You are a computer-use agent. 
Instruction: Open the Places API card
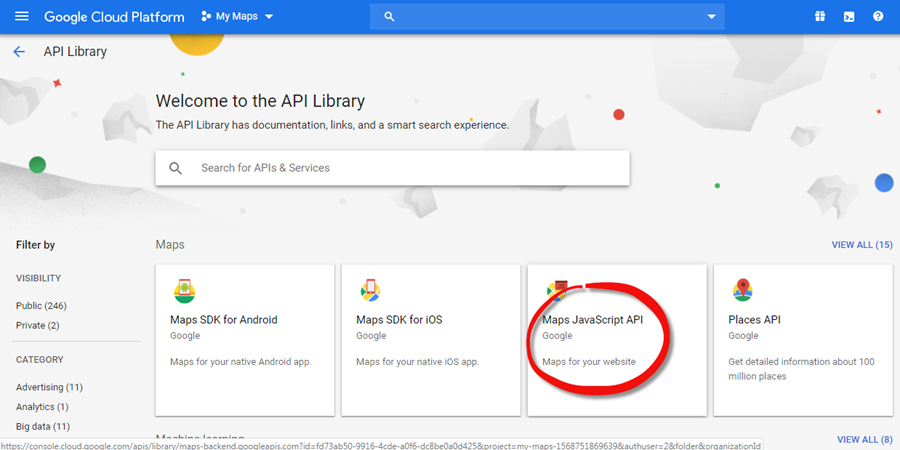click(803, 340)
